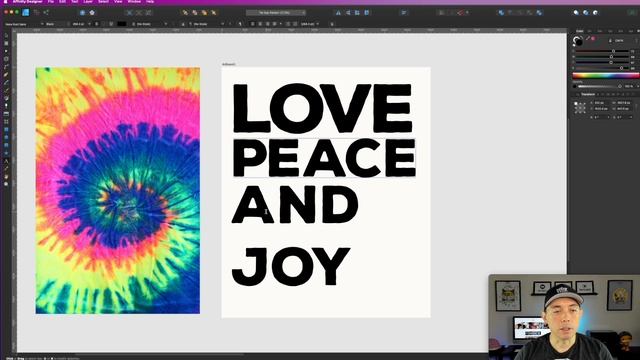Open the Window menu
The image size is (640, 360).
[x=134, y=2]
